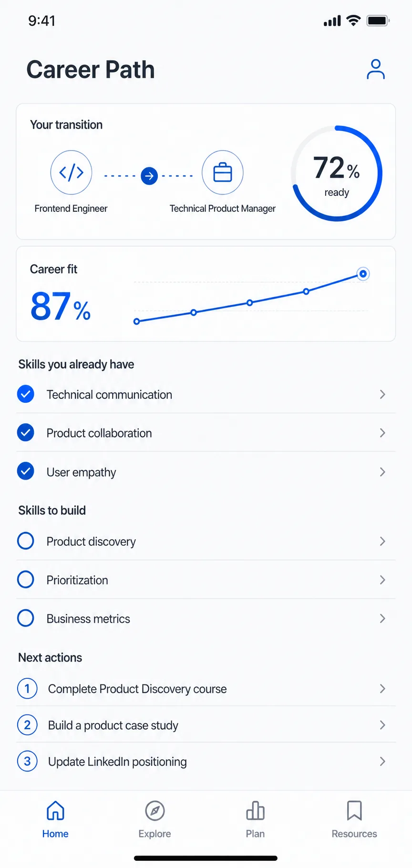Tap the numbered step 1 circle icon
The image size is (412, 868).
pyautogui.click(x=27, y=688)
